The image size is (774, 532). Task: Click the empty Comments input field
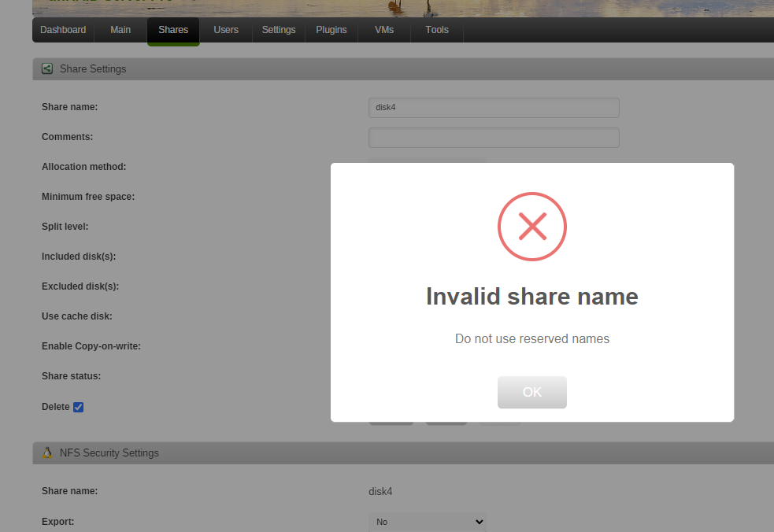[494, 138]
